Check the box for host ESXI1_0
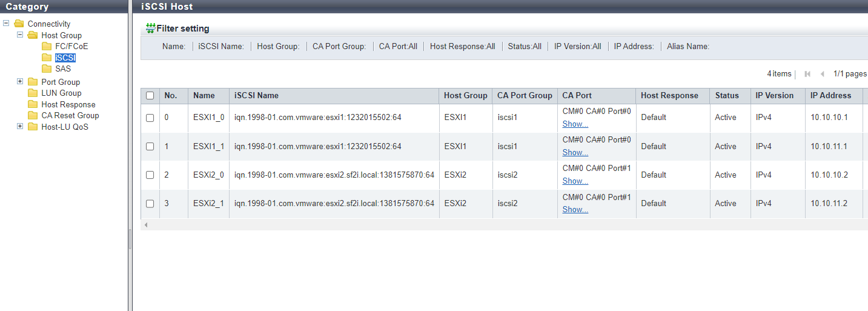Screen dimensions: 868x311 tap(150, 118)
